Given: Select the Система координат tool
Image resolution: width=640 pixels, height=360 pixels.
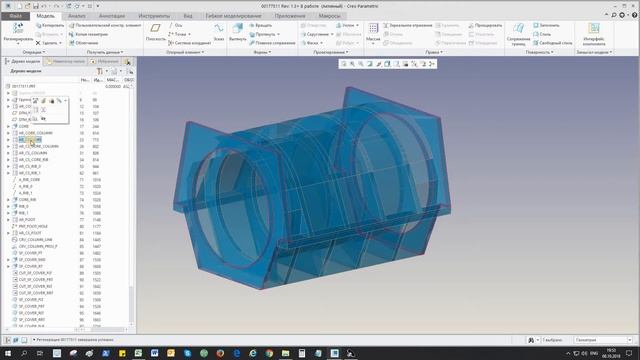Looking at the screenshot, I should (x=190, y=43).
